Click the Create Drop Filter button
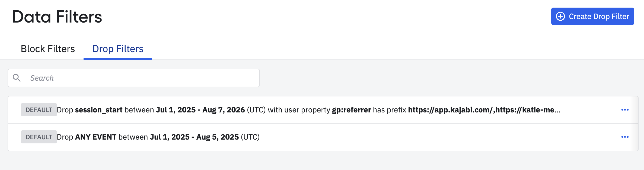 (x=592, y=16)
